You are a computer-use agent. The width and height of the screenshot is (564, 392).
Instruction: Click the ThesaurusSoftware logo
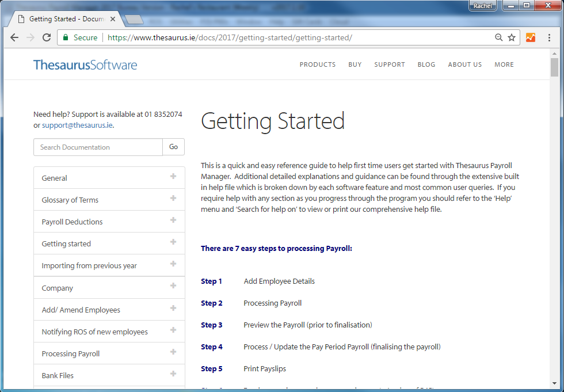(x=85, y=64)
